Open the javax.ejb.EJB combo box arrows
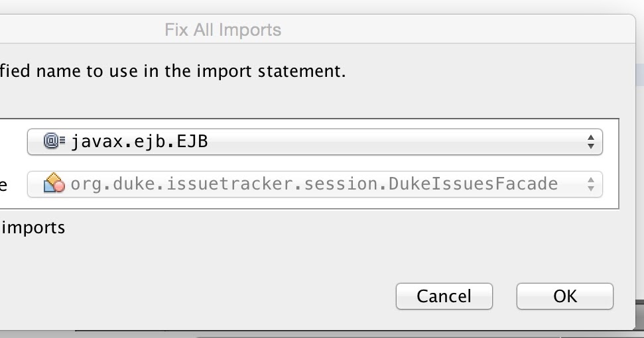 590,142
